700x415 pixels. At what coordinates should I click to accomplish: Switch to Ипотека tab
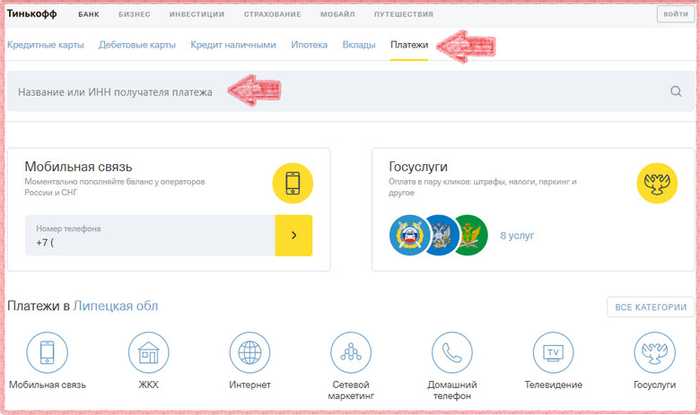pos(309,45)
